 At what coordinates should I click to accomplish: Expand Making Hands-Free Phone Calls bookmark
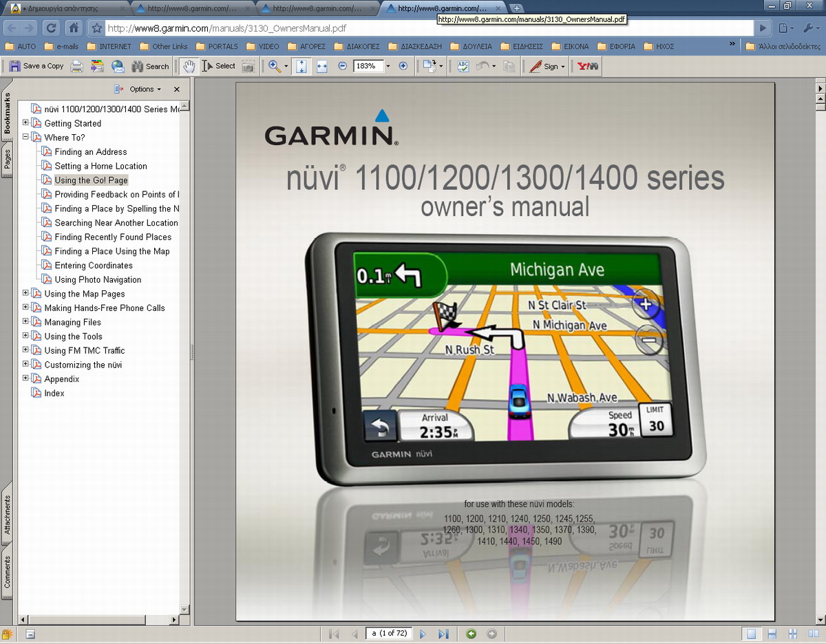coord(26,308)
